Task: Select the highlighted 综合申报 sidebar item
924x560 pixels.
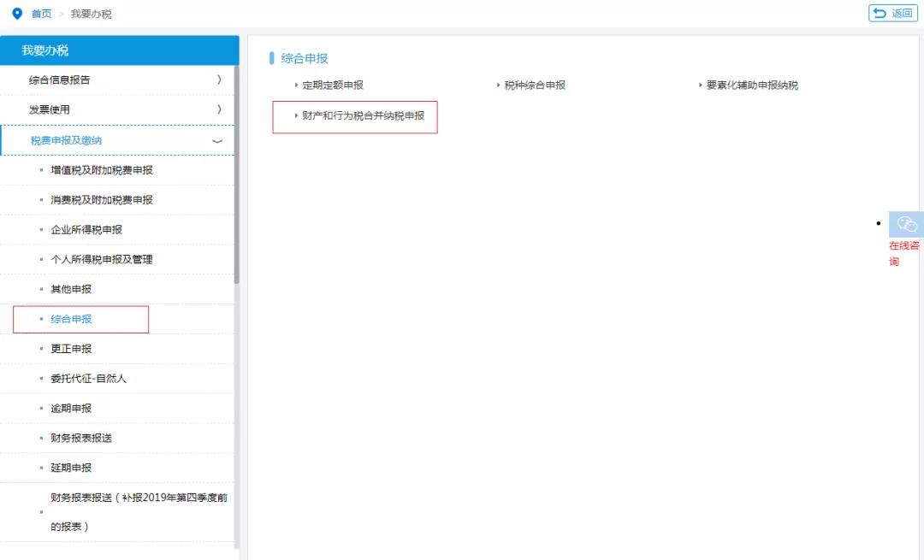Action: coord(71,319)
